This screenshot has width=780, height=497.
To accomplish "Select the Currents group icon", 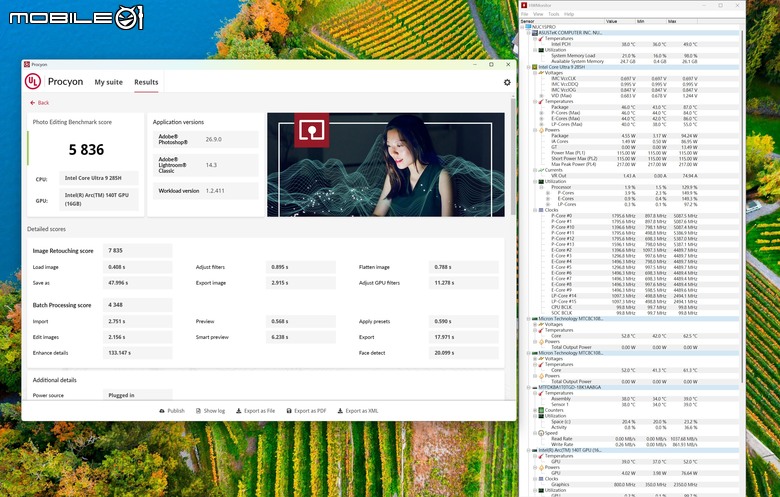I will pos(541,170).
